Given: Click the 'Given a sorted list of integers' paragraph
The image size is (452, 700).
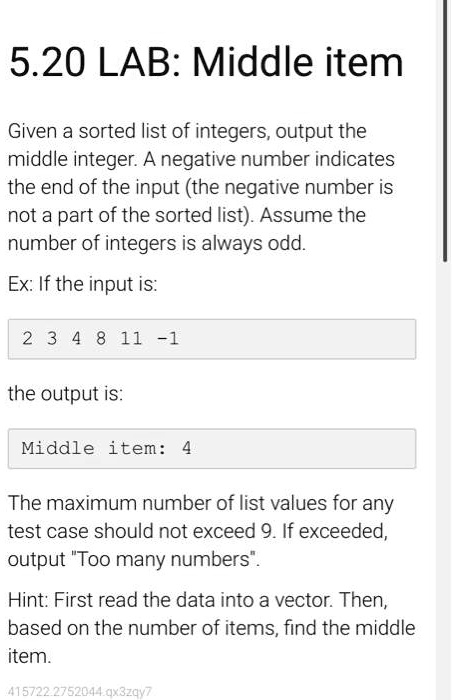Looking at the screenshot, I should coord(201,187).
